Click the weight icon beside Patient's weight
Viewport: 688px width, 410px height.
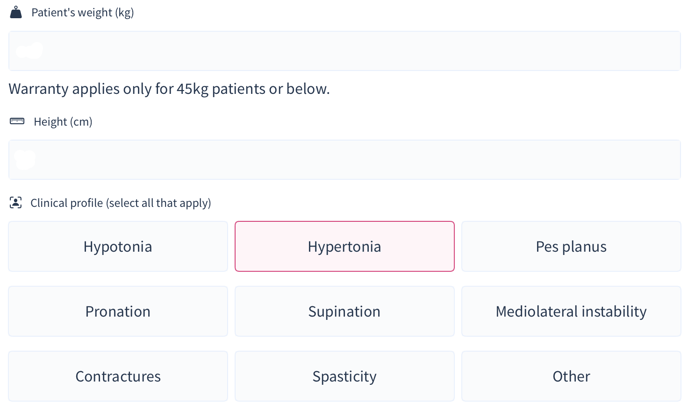[x=16, y=12]
